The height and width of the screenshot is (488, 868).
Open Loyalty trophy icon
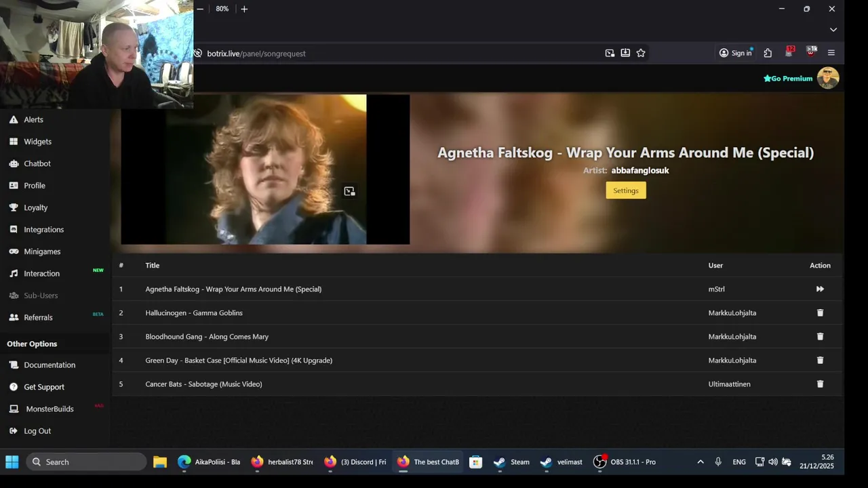tap(14, 207)
